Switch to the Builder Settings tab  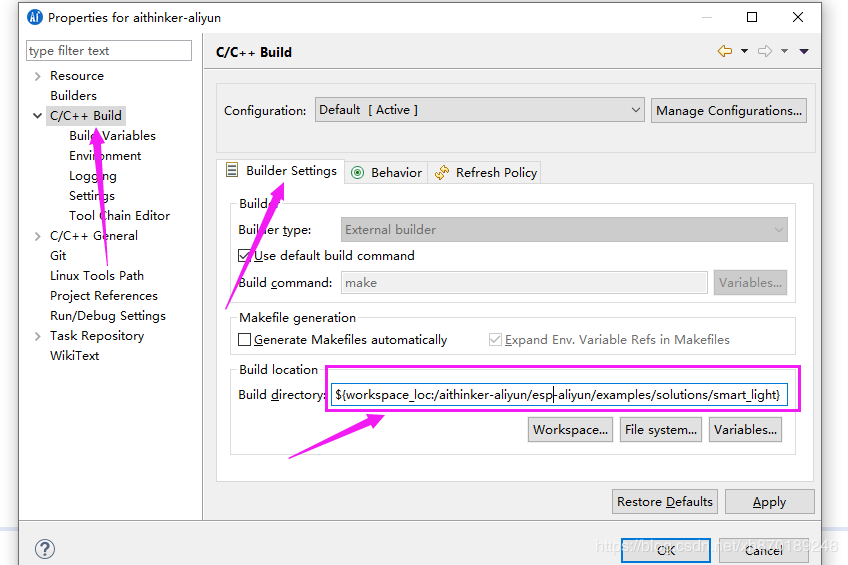(281, 171)
